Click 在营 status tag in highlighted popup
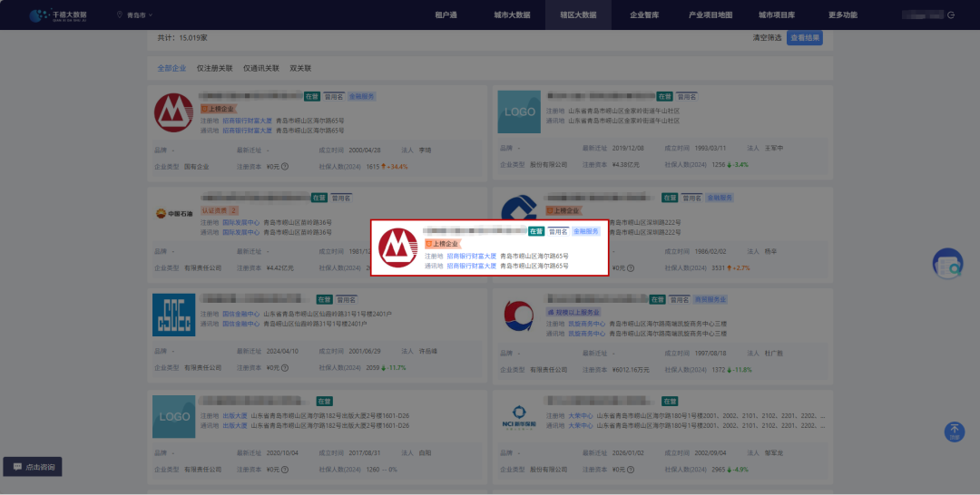 tap(536, 231)
